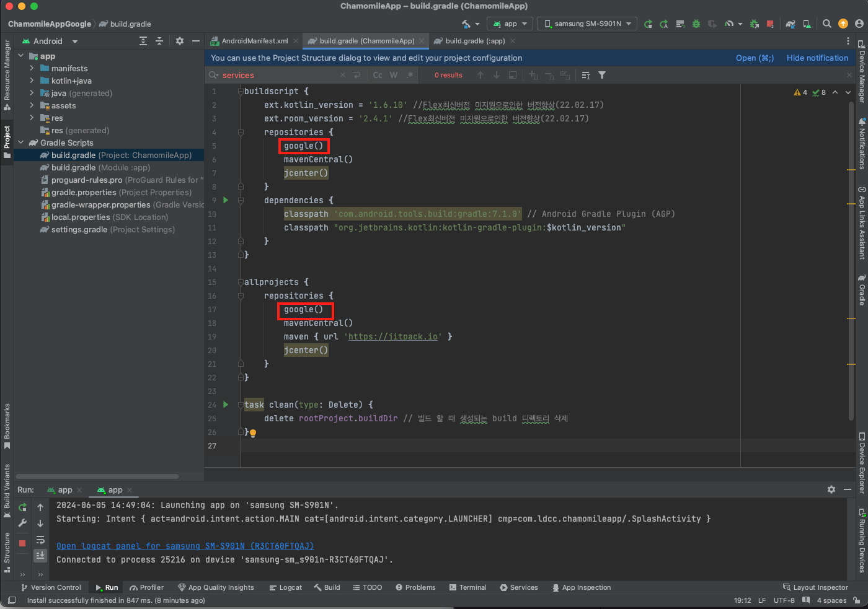Open logcat panel for samsung link
The image size is (868, 609).
185,546
